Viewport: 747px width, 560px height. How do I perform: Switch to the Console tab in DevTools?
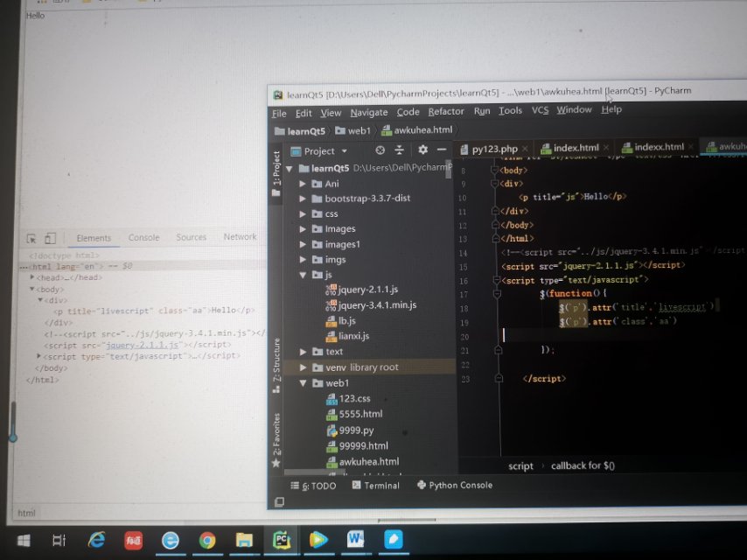coord(143,237)
